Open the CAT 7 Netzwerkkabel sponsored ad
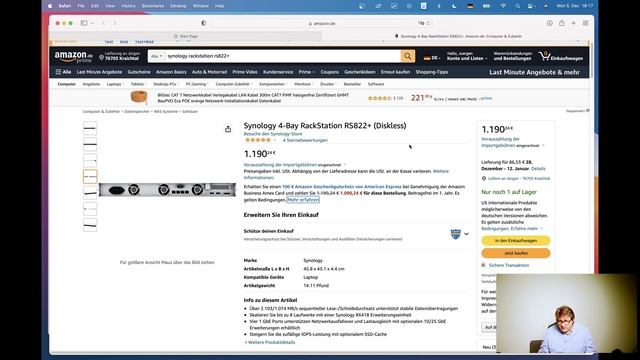Screen dimensions: 640x360 click(253, 98)
